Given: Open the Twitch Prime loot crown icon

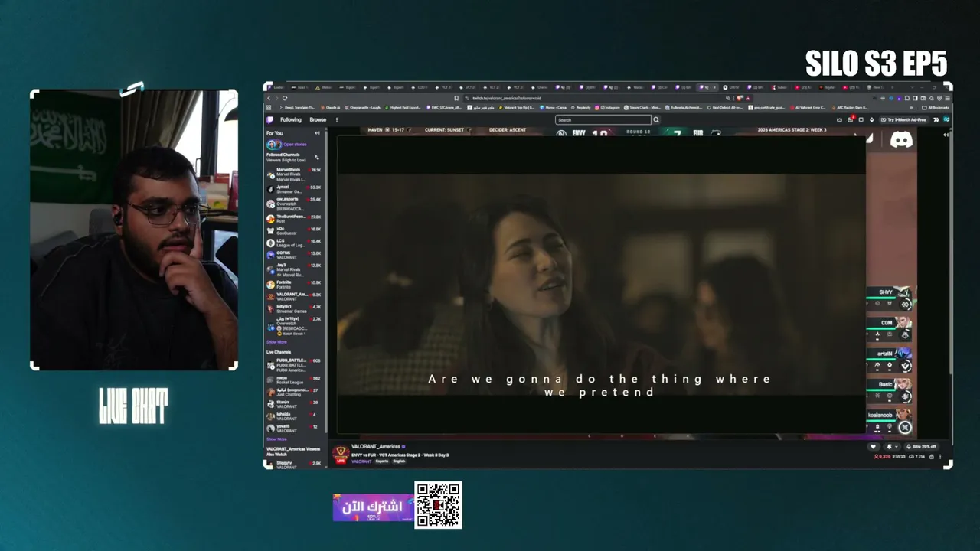Looking at the screenshot, I should pos(839,120).
